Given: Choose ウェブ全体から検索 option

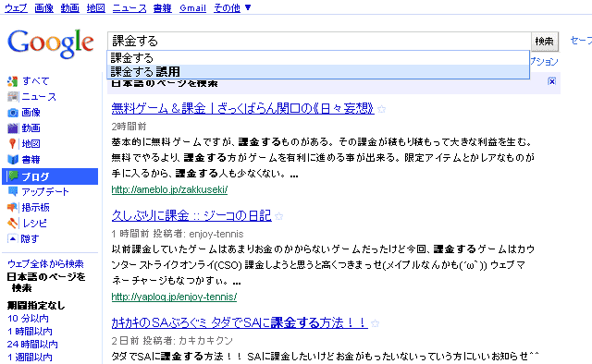Looking at the screenshot, I should coord(45,263).
